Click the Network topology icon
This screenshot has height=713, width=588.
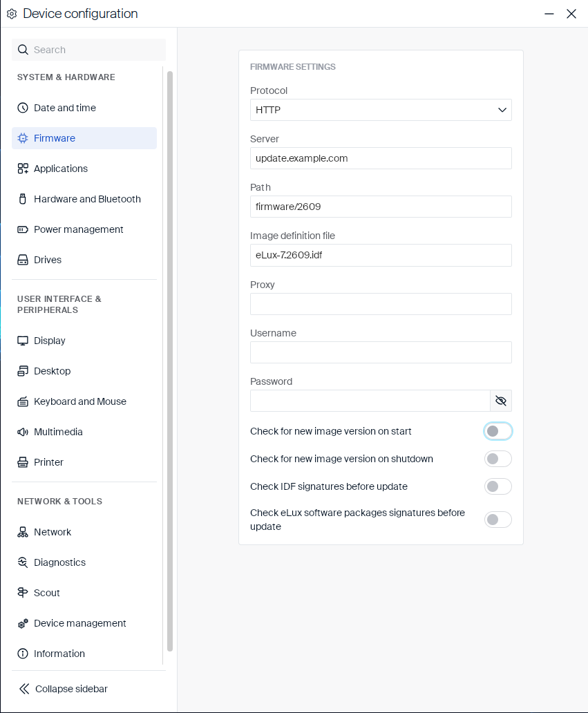coord(23,532)
